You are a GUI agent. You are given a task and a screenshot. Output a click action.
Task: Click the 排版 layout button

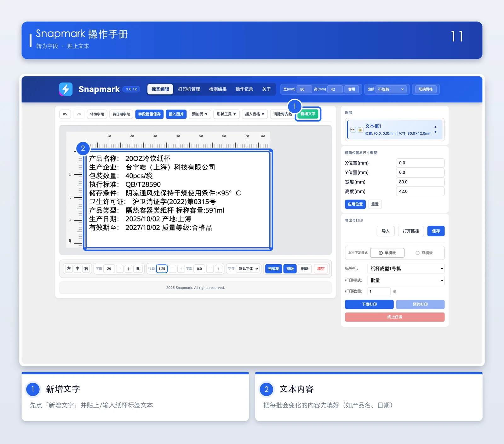pos(290,269)
